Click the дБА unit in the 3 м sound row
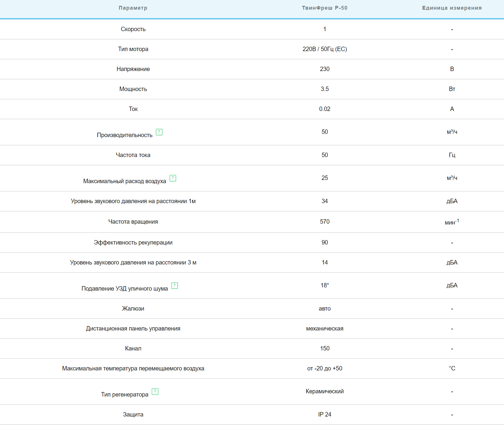 (x=452, y=262)
